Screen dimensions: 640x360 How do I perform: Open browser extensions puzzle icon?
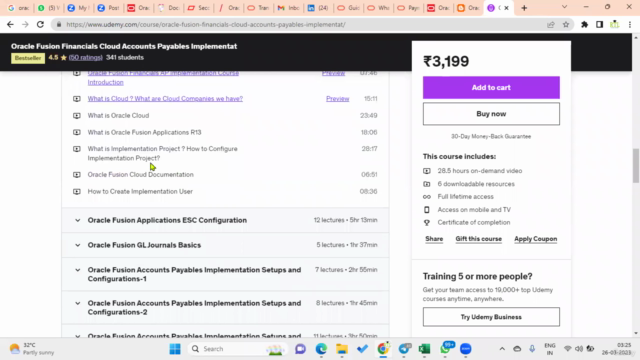coord(584,24)
